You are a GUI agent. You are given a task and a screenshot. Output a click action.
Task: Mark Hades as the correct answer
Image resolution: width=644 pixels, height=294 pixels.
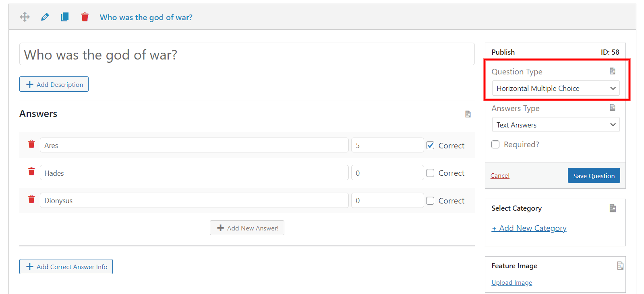coord(430,173)
